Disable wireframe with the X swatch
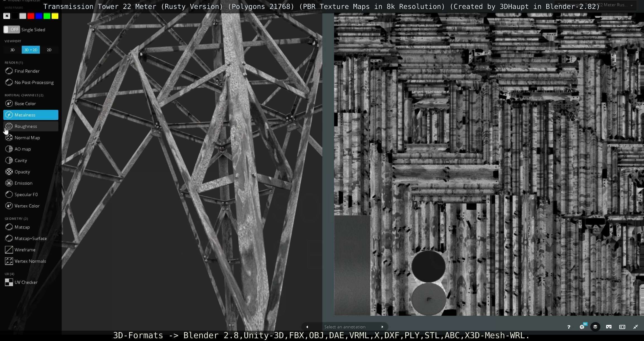Image resolution: width=644 pixels, height=341 pixels. point(7,16)
